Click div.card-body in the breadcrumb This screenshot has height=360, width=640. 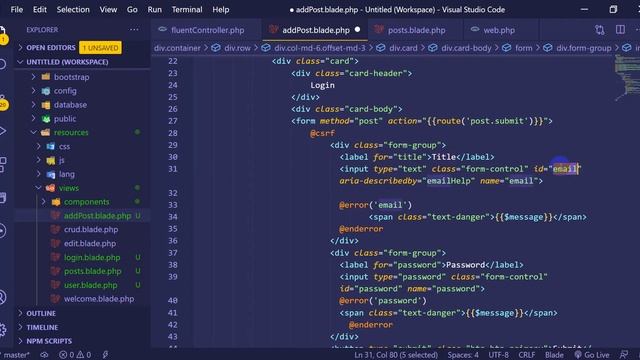466,48
